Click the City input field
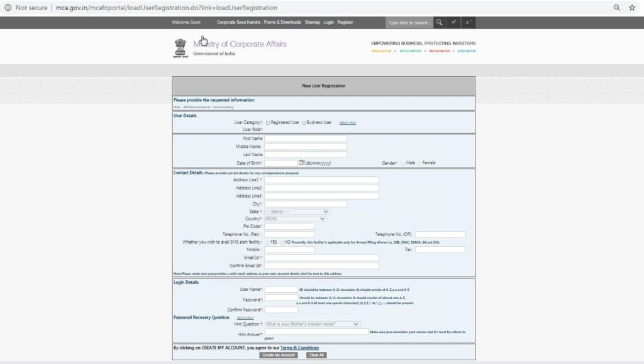Viewport: 644px width, 364px height. 306,204
